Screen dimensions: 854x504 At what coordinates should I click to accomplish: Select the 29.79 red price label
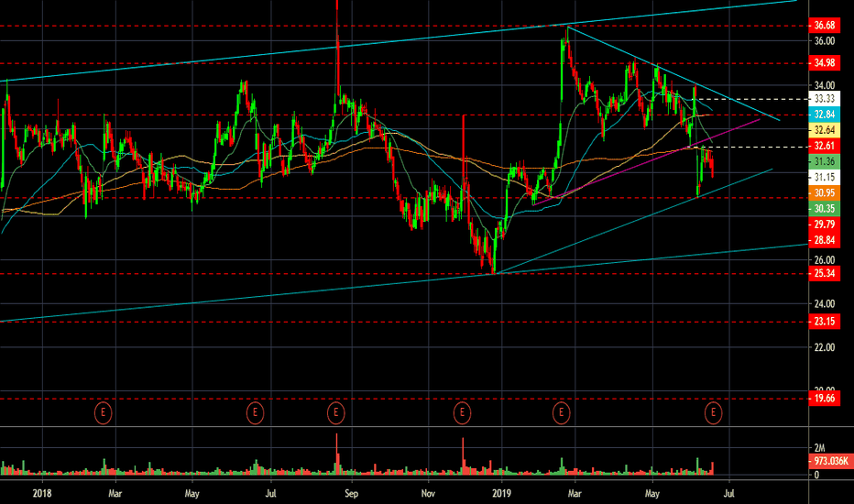(825, 224)
